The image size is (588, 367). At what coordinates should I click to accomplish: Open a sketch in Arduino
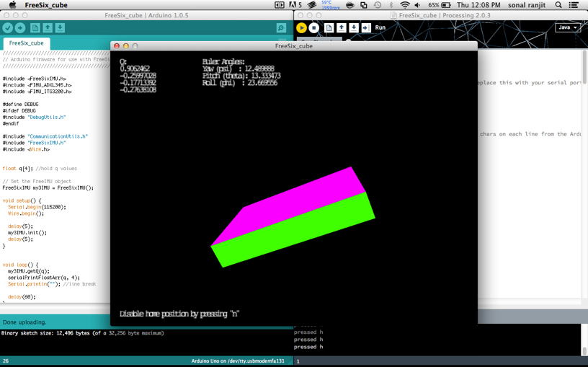[48, 28]
